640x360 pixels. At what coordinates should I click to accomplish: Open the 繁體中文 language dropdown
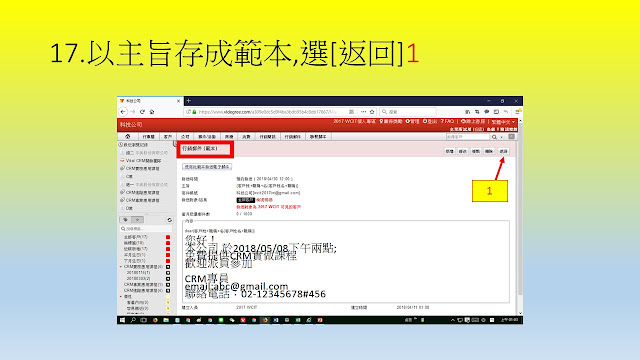pyautogui.click(x=503, y=122)
